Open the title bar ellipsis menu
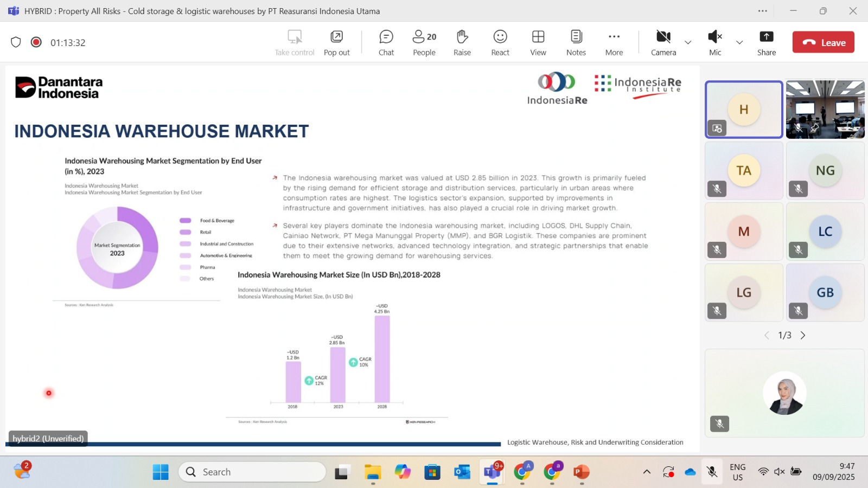 pos(763,11)
